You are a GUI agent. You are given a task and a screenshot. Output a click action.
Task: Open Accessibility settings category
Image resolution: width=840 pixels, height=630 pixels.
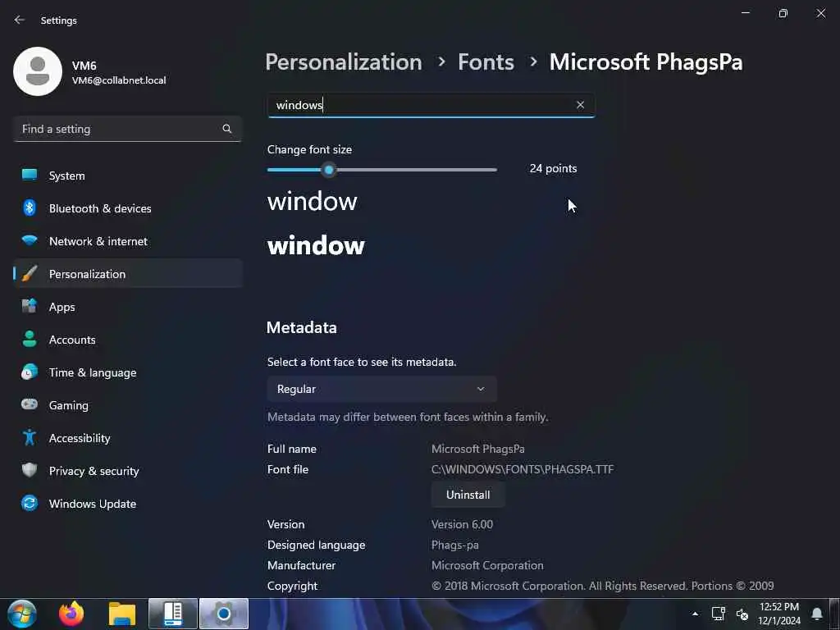(x=127, y=438)
